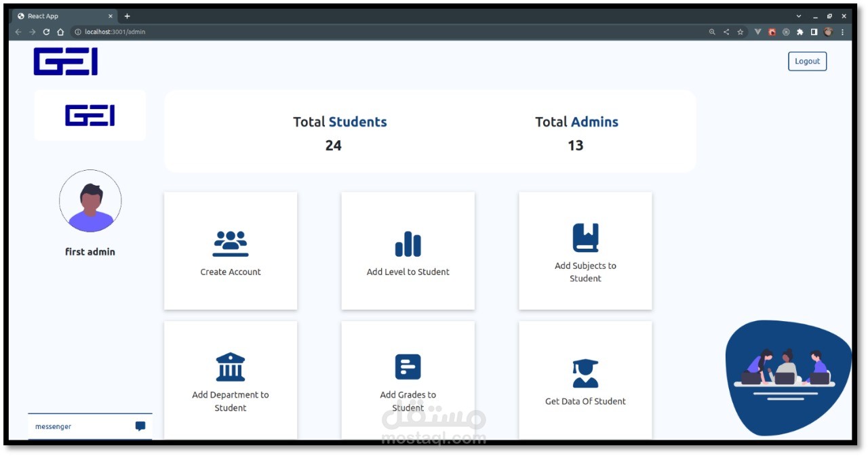Click the zoom magnifier icon in address bar
Viewport: 868px width, 456px height.
click(x=712, y=32)
